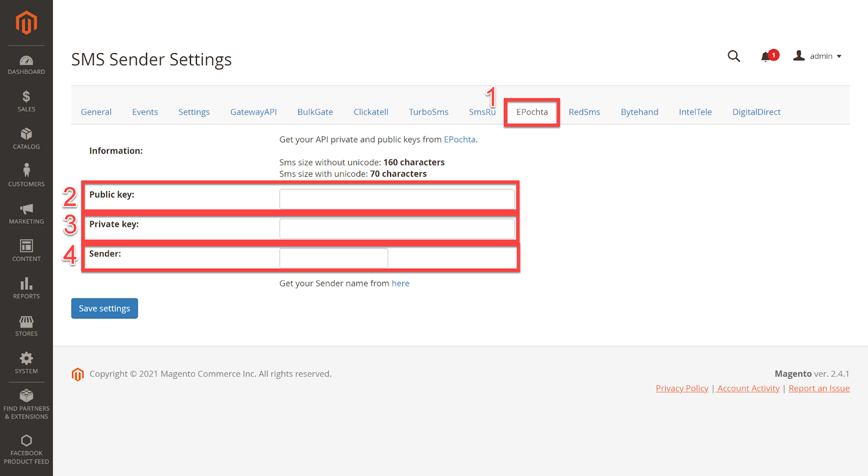
Task: Click the Magento logo in sidebar
Action: (26, 23)
